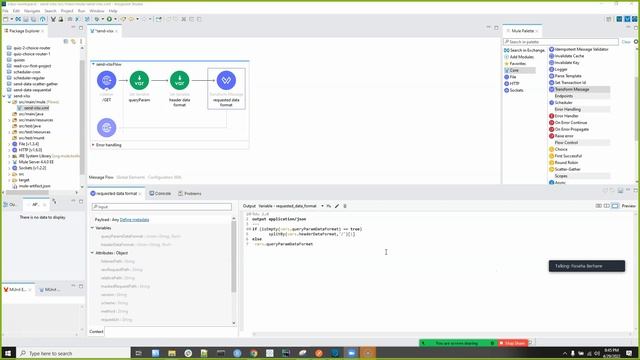Switch to the Problems tab
Viewport: 640px width, 360px height.
tap(190, 193)
